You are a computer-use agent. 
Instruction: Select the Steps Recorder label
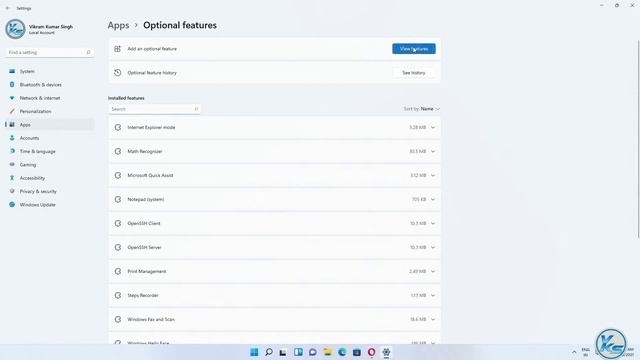[x=143, y=296]
